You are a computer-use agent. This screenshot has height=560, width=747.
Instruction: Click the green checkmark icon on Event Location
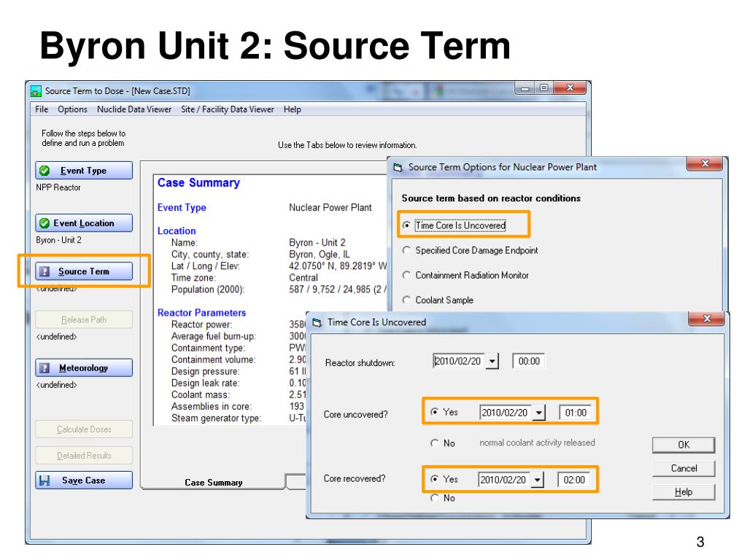[44, 223]
